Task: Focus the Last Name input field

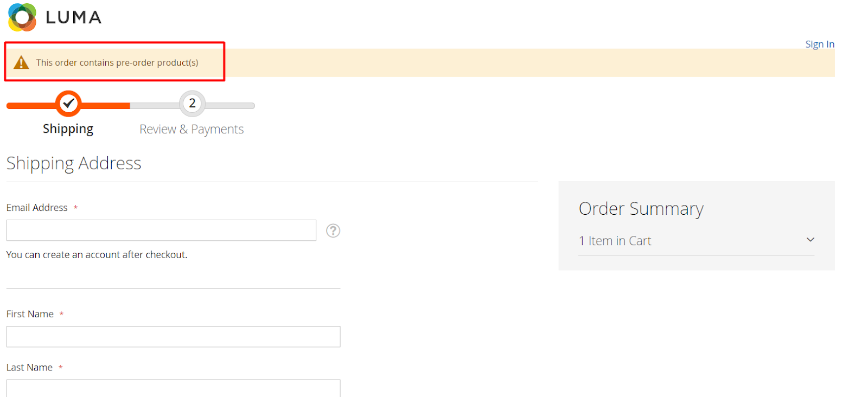Action: coord(173,388)
